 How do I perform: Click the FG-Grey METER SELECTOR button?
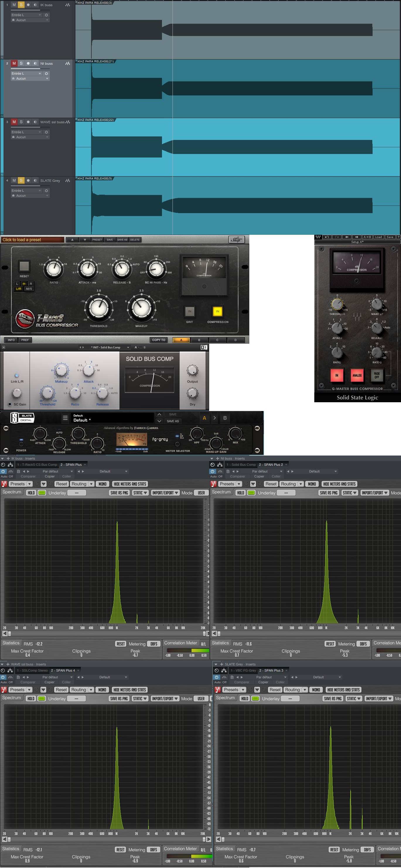[x=178, y=444]
